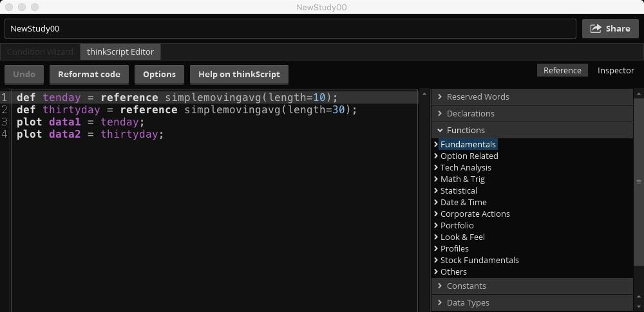The image size is (644, 312).
Task: Select the Corporate Actions tree label
Action: coord(475,214)
